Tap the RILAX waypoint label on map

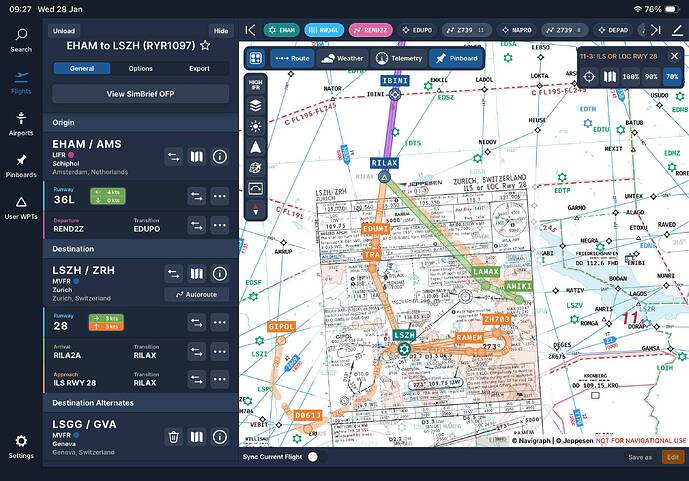pyautogui.click(x=384, y=163)
